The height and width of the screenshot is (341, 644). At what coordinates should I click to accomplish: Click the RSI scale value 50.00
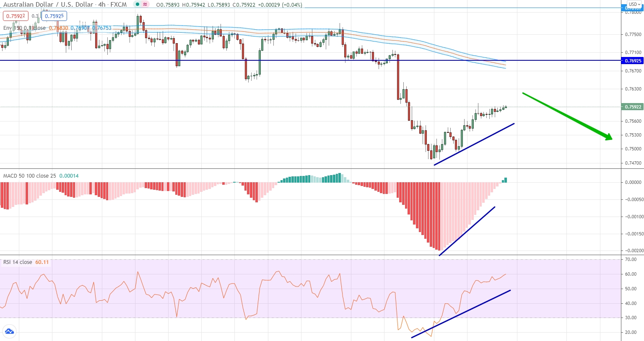(x=631, y=289)
